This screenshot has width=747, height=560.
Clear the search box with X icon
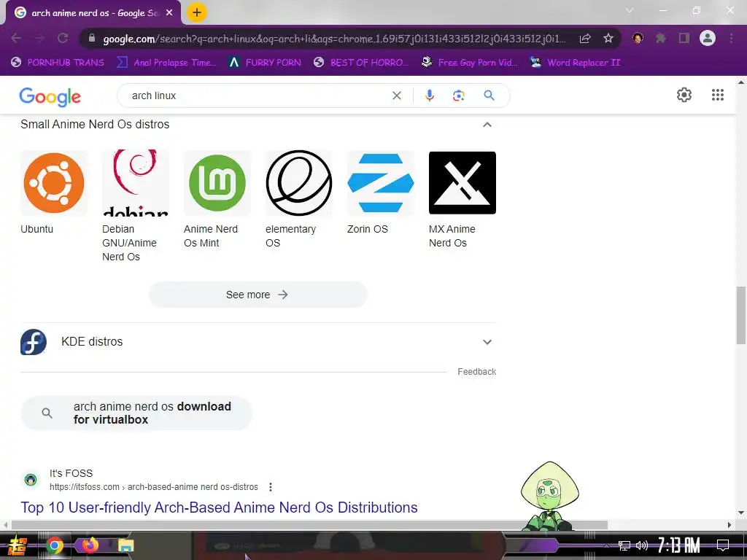tap(396, 96)
